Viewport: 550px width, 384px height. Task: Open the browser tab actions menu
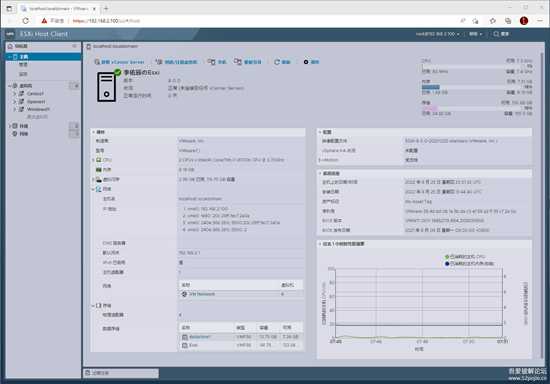tap(9, 8)
